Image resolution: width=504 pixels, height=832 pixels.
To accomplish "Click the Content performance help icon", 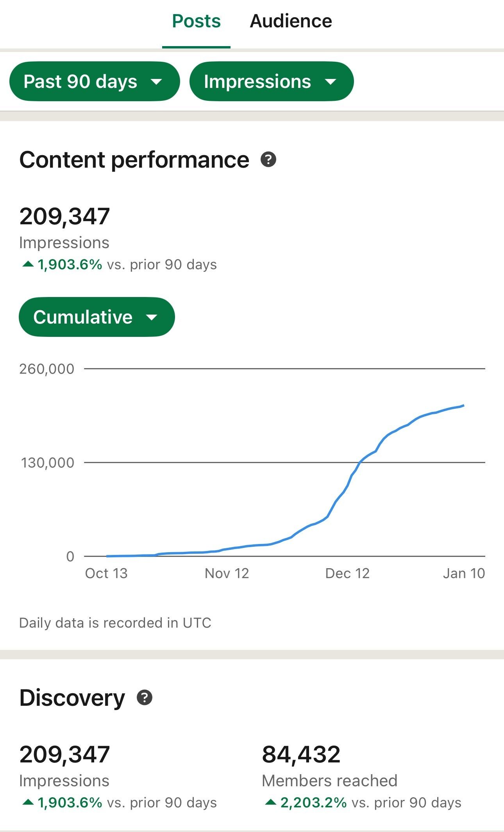I will click(x=268, y=159).
